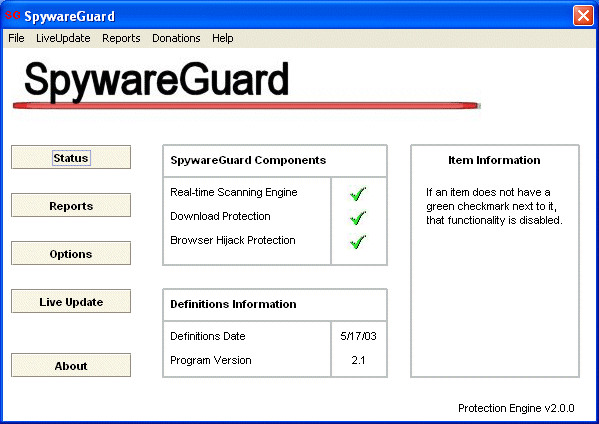Click the SpywareGuard Components heading
The height and width of the screenshot is (424, 599).
(x=248, y=160)
